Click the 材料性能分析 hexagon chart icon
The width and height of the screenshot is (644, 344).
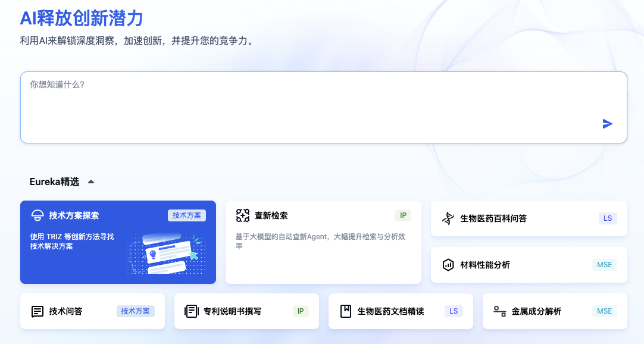pos(448,265)
